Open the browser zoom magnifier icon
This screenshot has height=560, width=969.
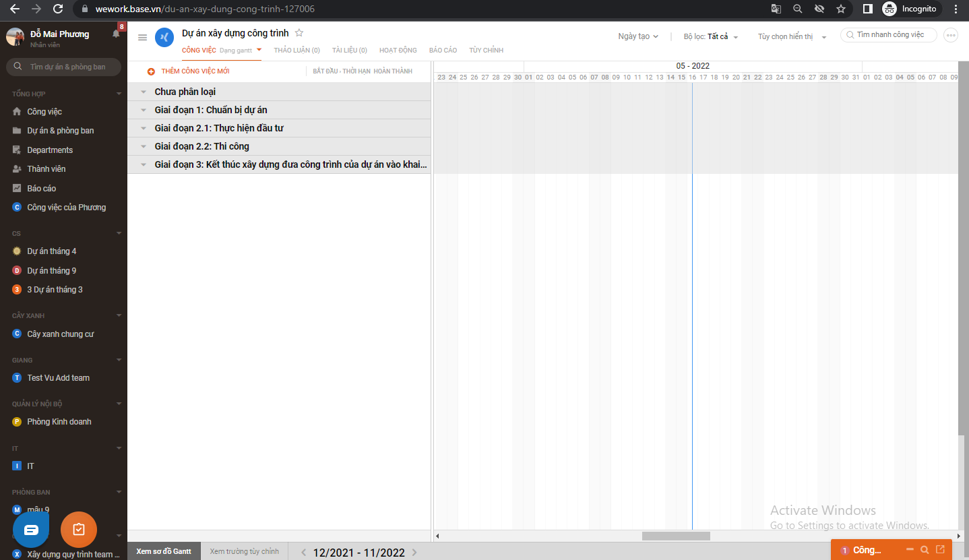click(x=798, y=9)
